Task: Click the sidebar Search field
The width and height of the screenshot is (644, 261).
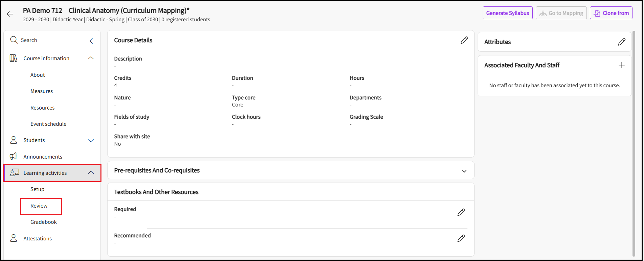Action: coord(51,40)
